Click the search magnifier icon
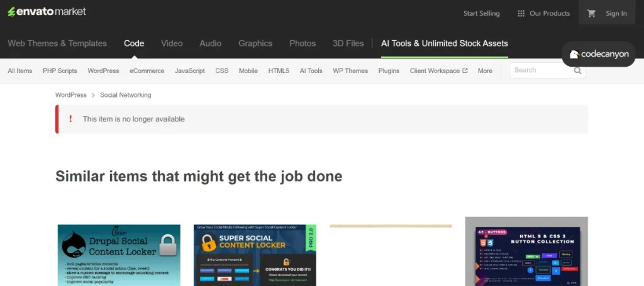Image resolution: width=644 pixels, height=286 pixels. (578, 71)
